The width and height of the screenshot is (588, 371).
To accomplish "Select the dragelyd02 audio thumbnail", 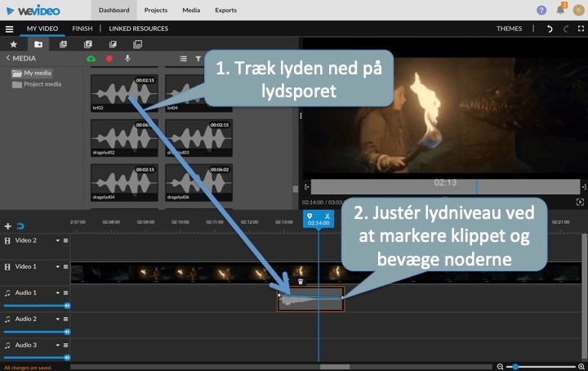I will tap(124, 137).
